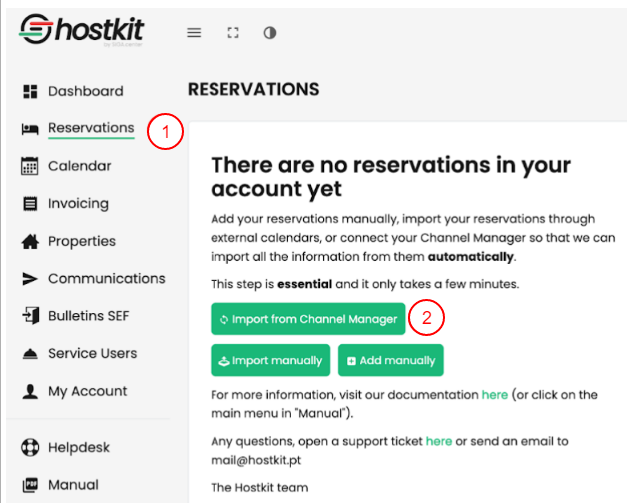Click the Properties house icon
Screen dimensions: 627x503
30,241
